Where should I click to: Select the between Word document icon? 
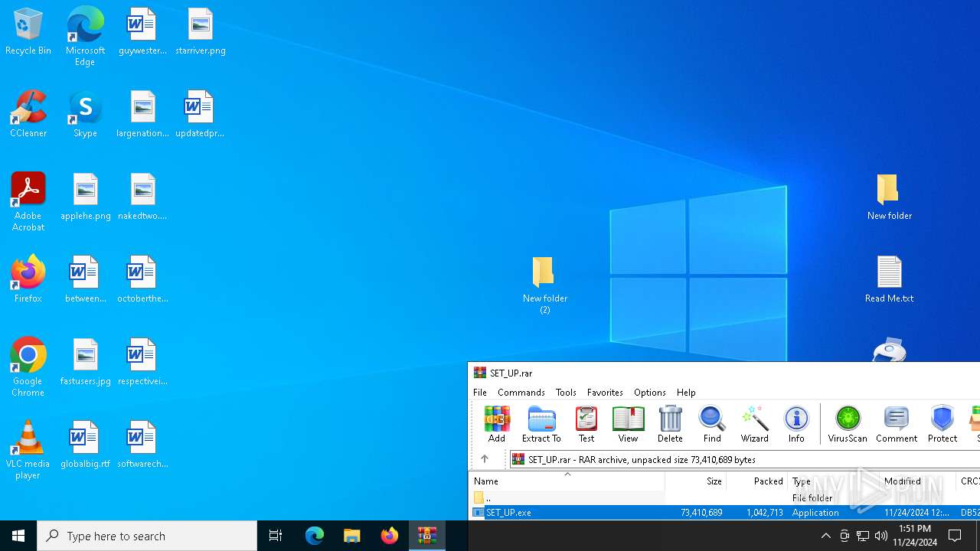click(85, 280)
